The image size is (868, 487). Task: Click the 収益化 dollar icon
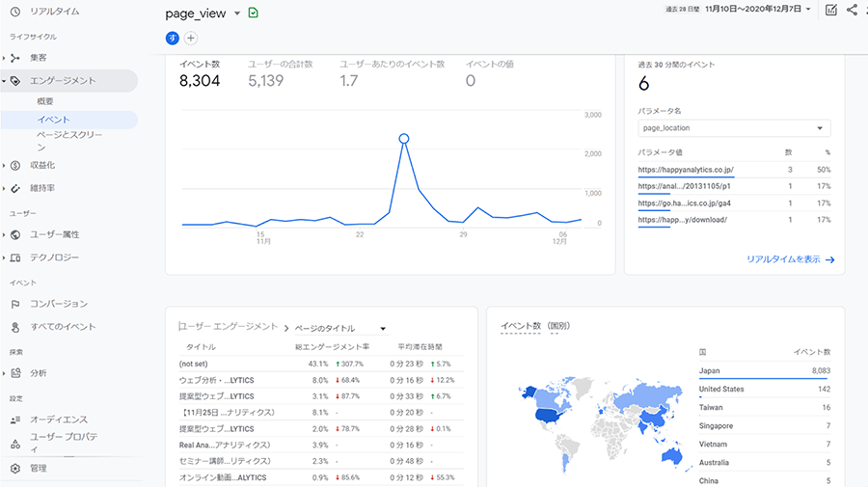(15, 166)
